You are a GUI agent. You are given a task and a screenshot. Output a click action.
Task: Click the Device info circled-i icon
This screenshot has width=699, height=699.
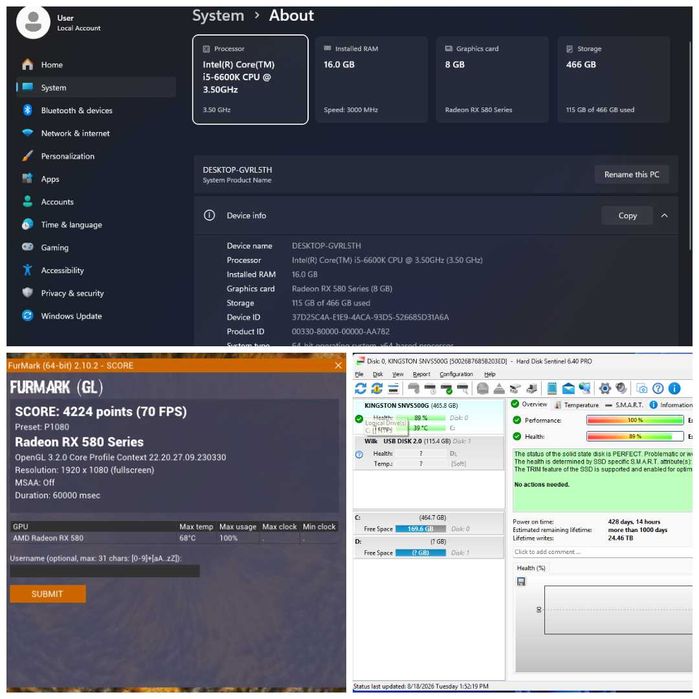pos(209,215)
